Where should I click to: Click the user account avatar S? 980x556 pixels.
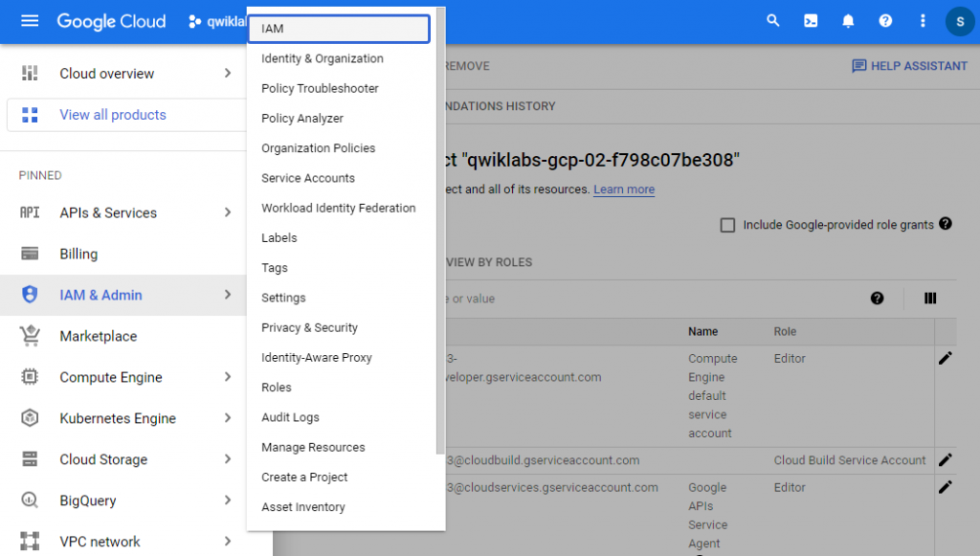(x=960, y=21)
